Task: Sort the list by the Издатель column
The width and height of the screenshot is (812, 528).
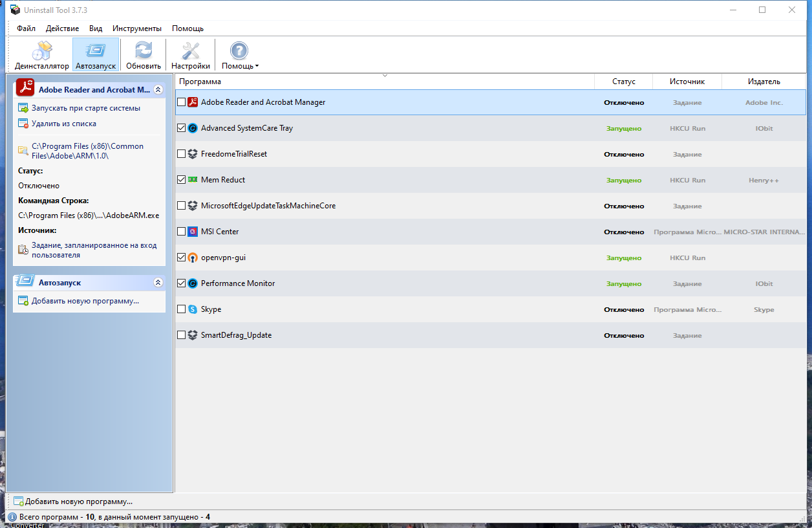Action: (x=764, y=82)
